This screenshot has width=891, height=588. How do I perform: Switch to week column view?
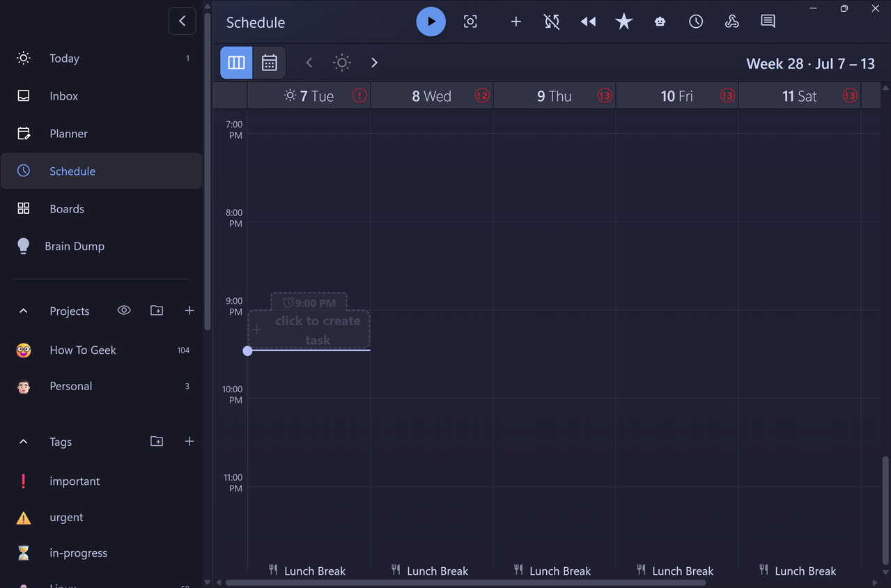tap(237, 63)
